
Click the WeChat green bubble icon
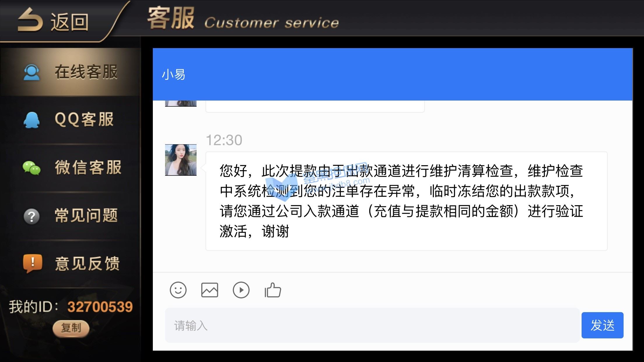click(x=32, y=168)
